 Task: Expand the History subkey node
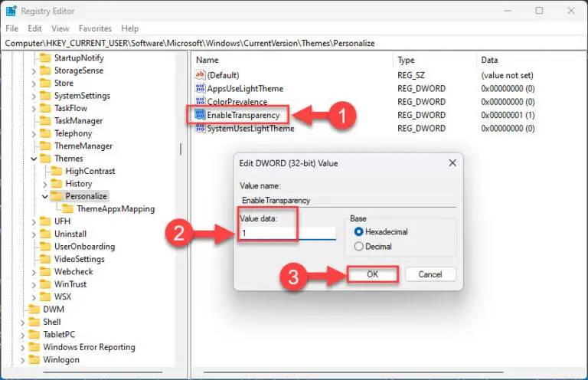click(x=45, y=184)
